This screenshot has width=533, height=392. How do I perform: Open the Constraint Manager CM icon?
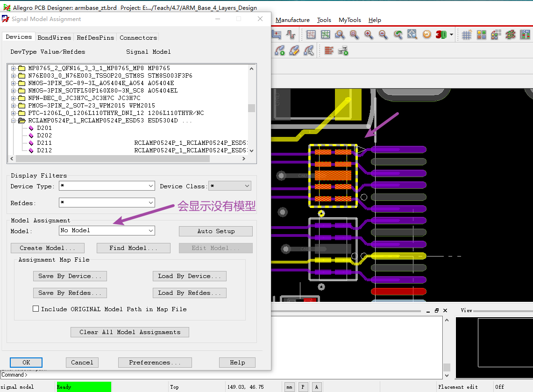tap(525, 34)
